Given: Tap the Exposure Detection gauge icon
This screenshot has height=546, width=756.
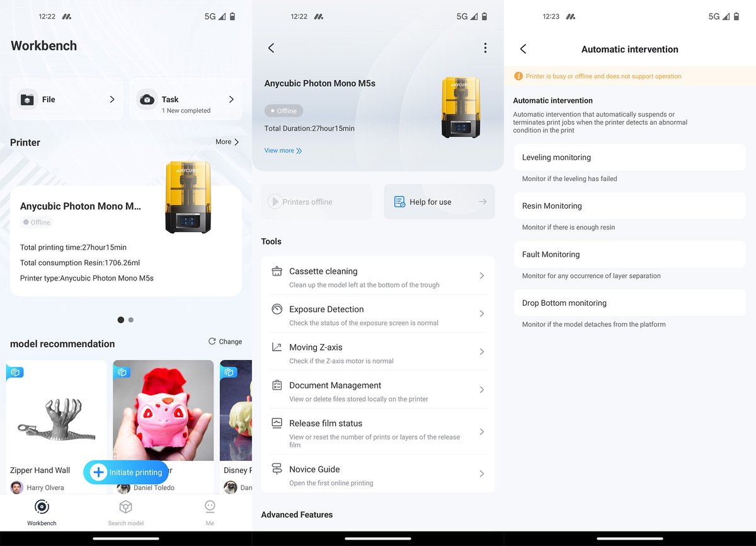Looking at the screenshot, I should (x=277, y=309).
